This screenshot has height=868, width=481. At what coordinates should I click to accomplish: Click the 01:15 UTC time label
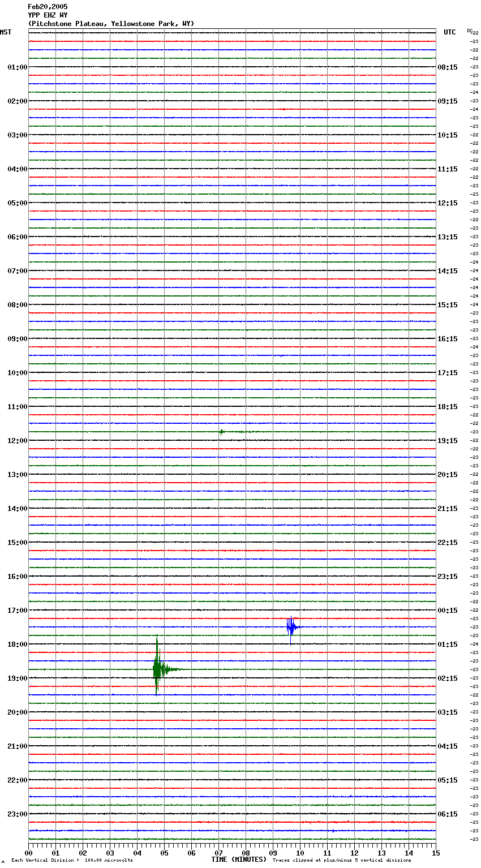[448, 644]
